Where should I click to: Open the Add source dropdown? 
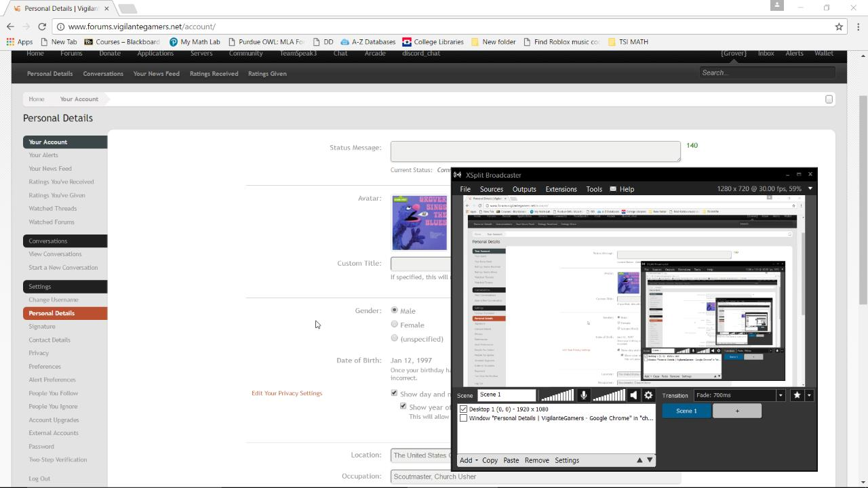coord(469,460)
